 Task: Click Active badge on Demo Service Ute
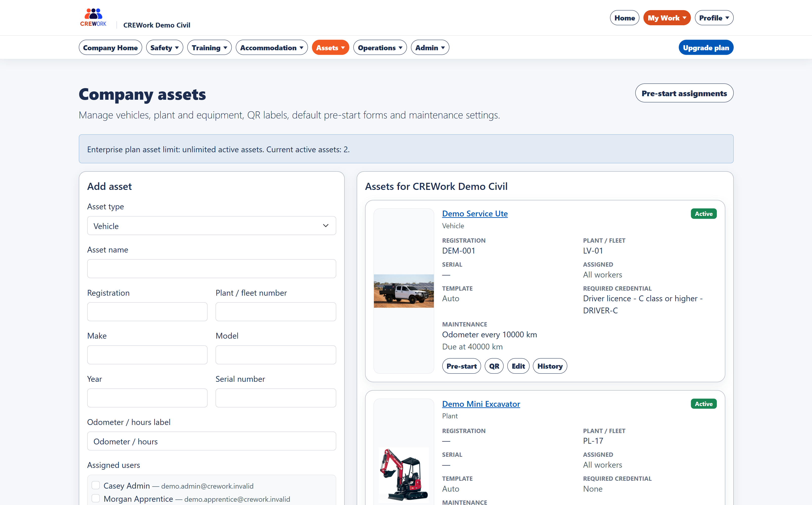pyautogui.click(x=704, y=214)
